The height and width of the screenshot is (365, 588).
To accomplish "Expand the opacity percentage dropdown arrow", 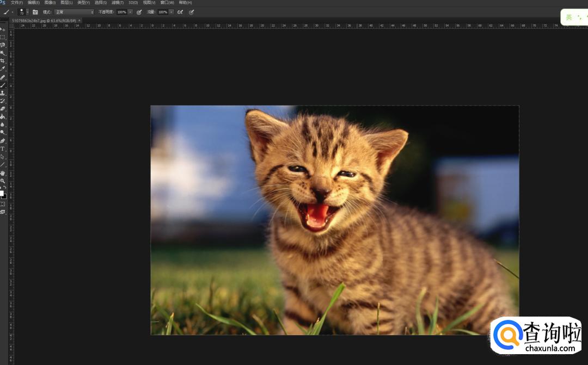I will click(130, 12).
